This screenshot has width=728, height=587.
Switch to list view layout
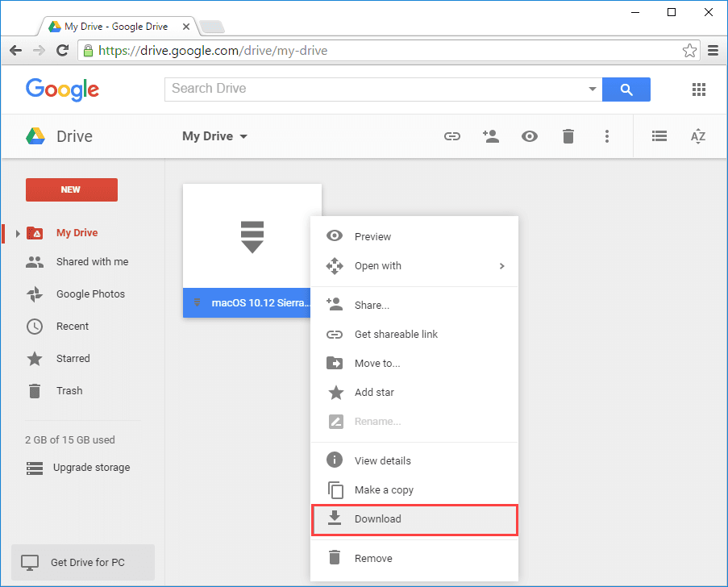[x=659, y=136]
